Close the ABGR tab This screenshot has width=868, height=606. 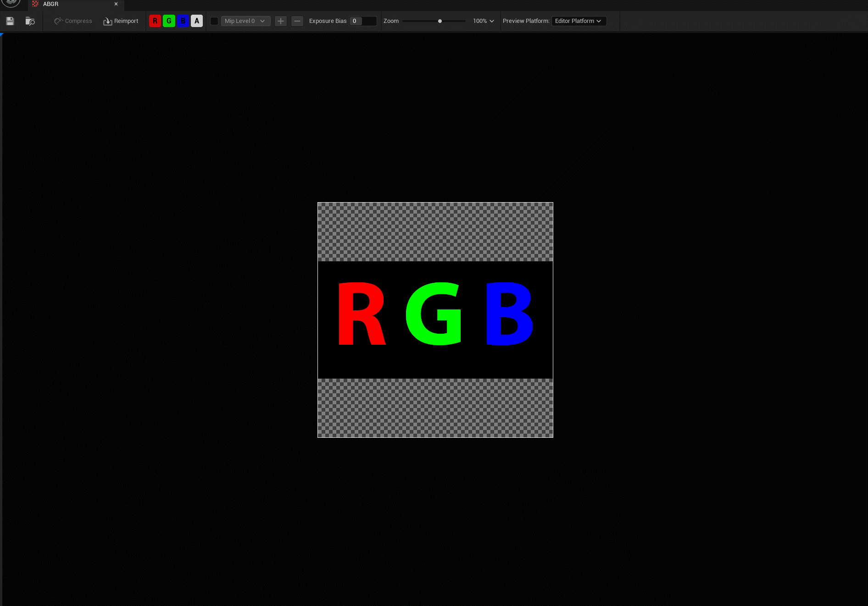pos(116,4)
